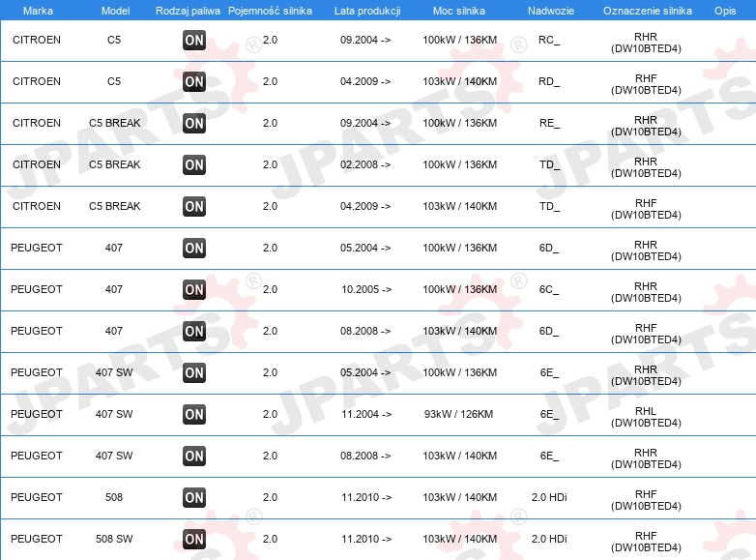Click the ON badge in the 407 SW 05.2004 row
Screen dimensions: 756x560
(x=194, y=373)
